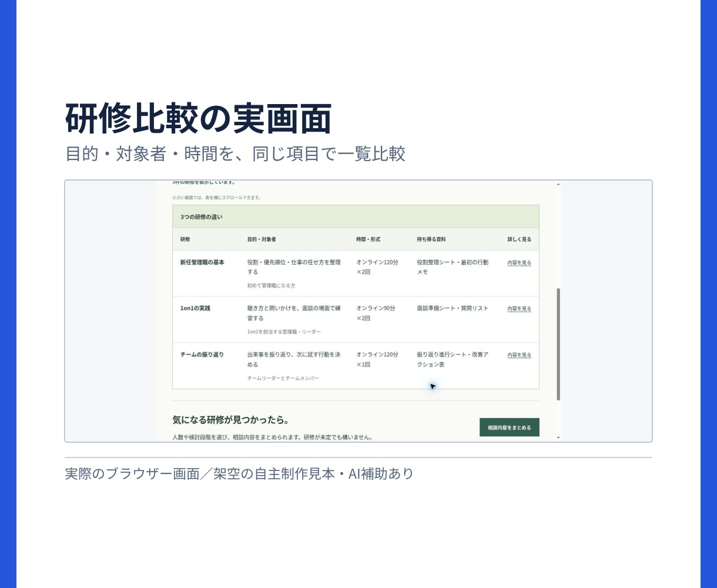Viewport: 717px width, 588px height.
Task: Click 出来事を振り返り、次に試す行動を決める text
Action: coord(294,359)
